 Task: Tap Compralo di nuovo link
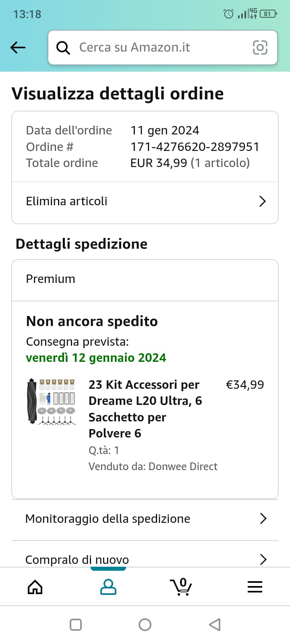coord(77,559)
